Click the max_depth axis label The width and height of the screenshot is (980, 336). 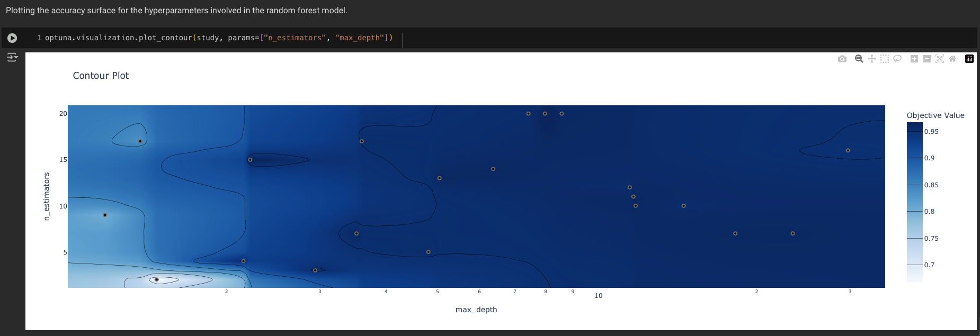click(476, 310)
